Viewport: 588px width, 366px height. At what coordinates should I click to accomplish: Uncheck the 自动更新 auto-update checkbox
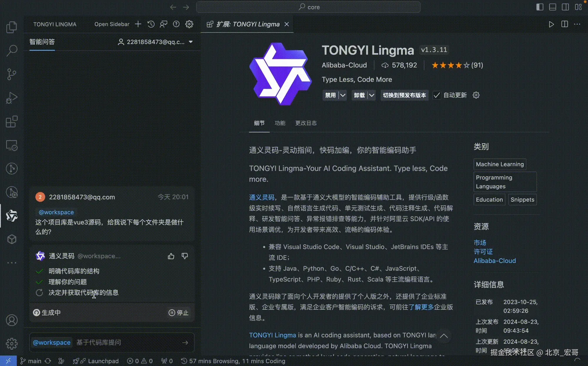(x=437, y=95)
